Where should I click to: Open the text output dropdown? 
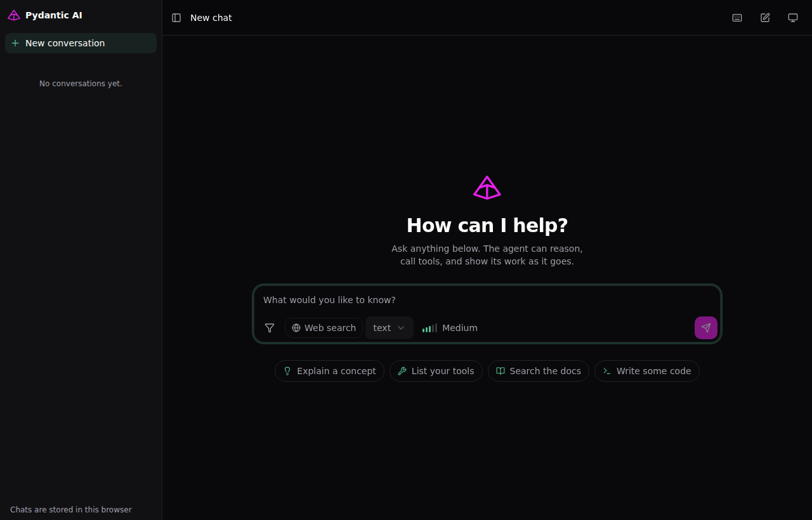(390, 328)
